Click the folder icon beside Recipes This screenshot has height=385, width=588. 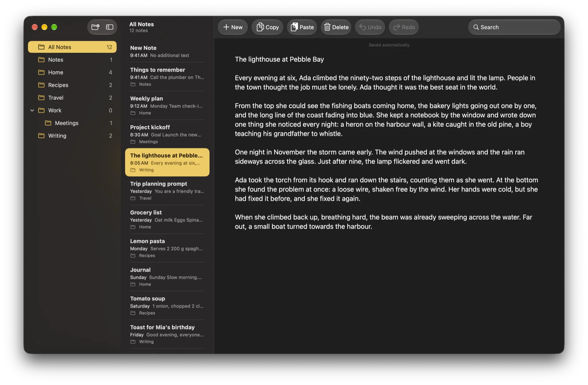42,85
